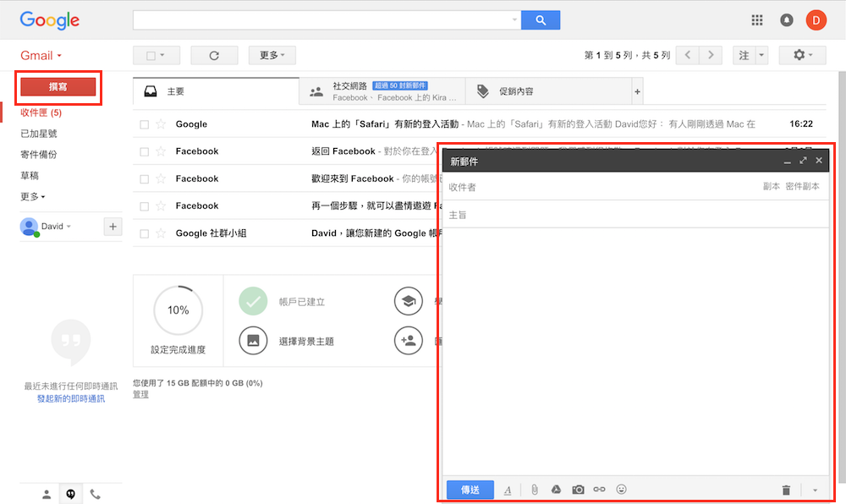Open the Gmail product switcher dropdown
The image size is (846, 504).
tap(41, 56)
